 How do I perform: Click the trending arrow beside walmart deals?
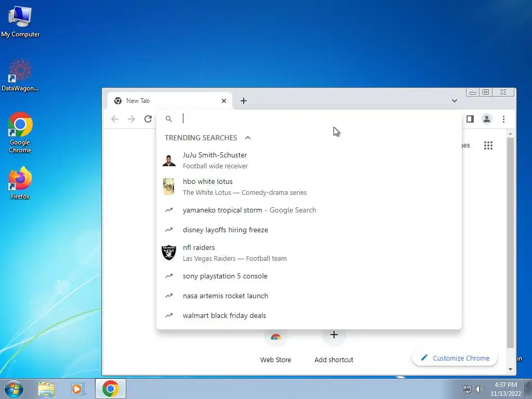(169, 315)
